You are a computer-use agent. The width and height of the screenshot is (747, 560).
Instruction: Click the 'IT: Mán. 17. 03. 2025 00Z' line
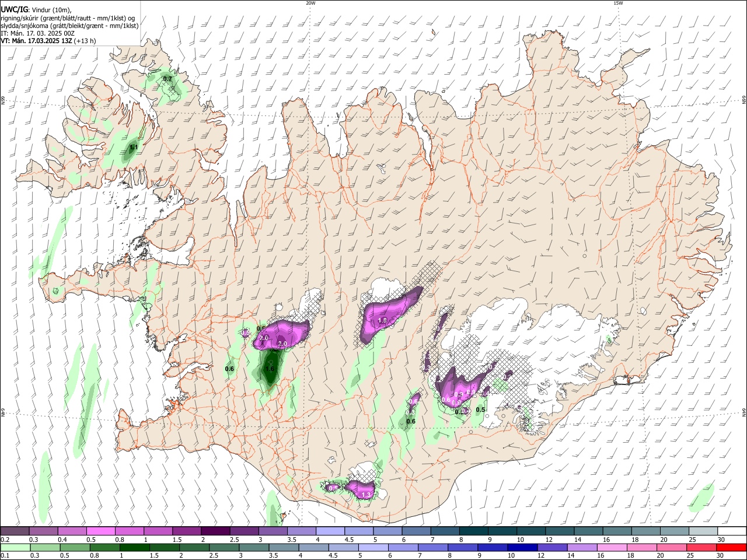point(37,33)
